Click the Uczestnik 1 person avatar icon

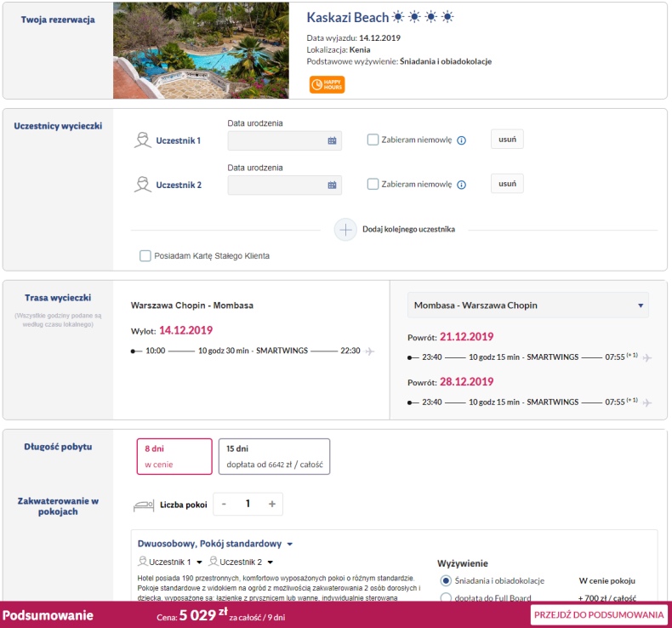(x=143, y=140)
